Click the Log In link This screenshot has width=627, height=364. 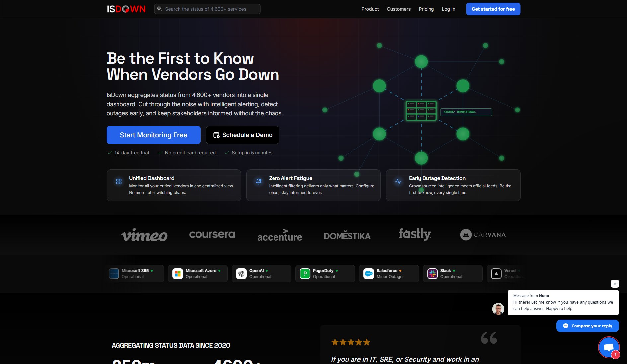point(448,9)
